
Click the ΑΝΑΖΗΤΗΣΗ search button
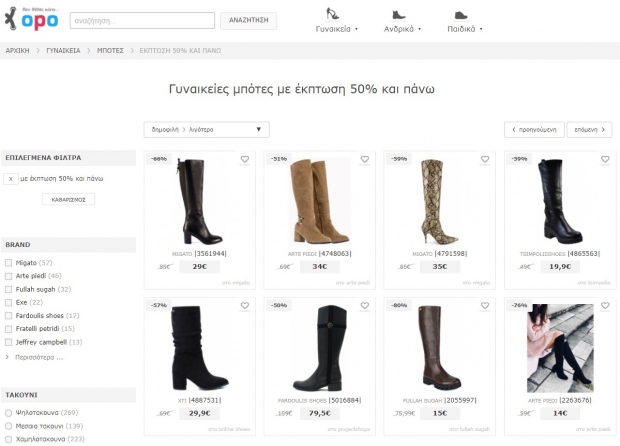coord(249,20)
